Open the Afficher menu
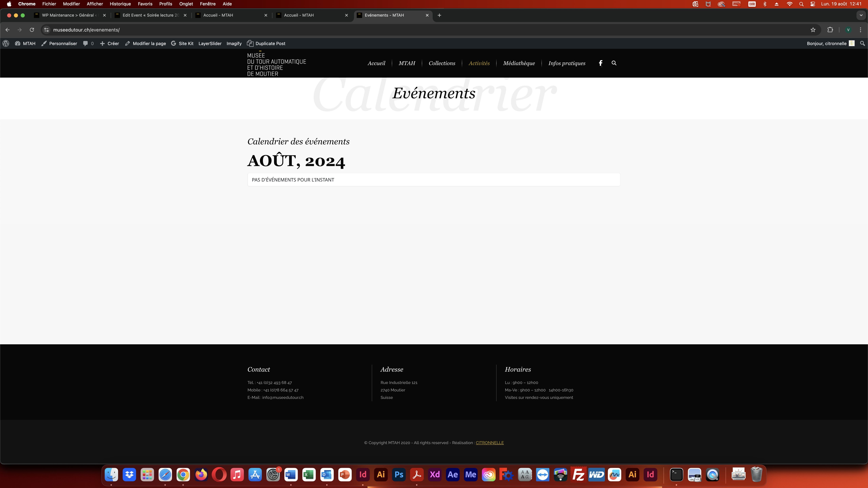This screenshot has height=488, width=868. (x=95, y=4)
